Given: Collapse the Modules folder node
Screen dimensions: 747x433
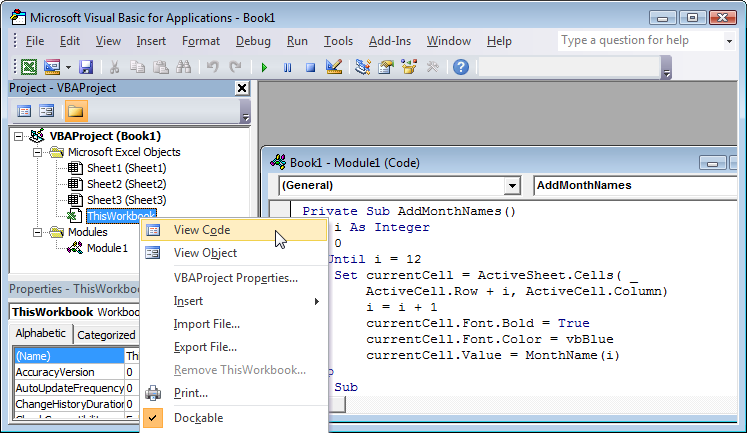Looking at the screenshot, I should click(x=37, y=232).
